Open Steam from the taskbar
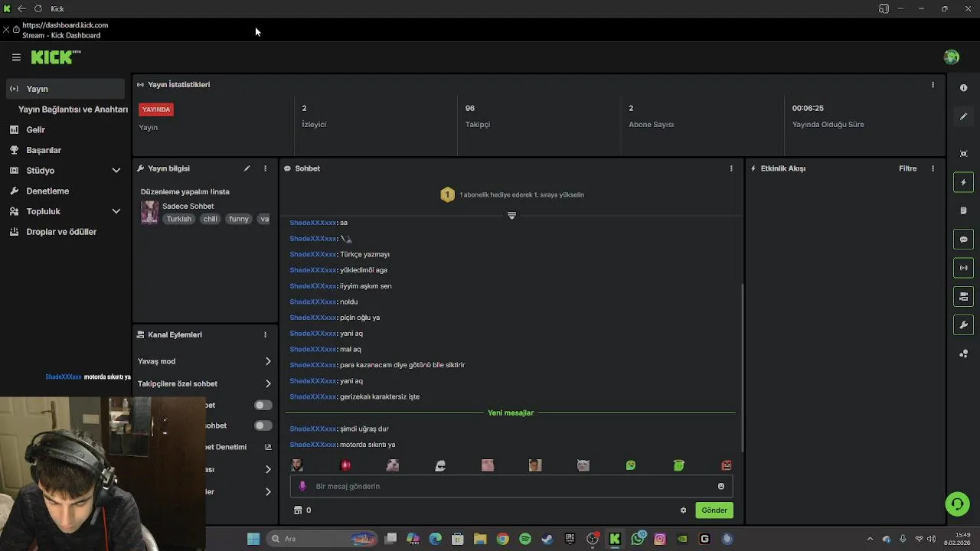 coord(547,539)
